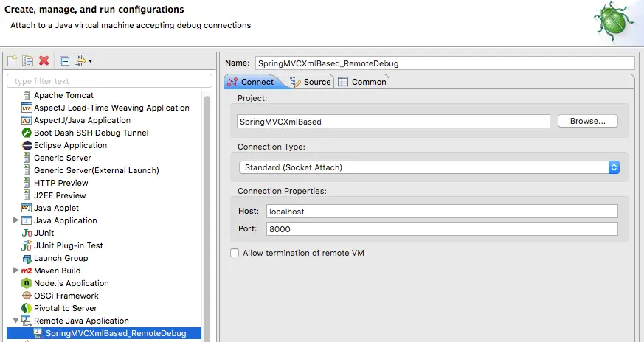Select Apache Tomcat label in the list
The height and width of the screenshot is (342, 644).
point(63,95)
